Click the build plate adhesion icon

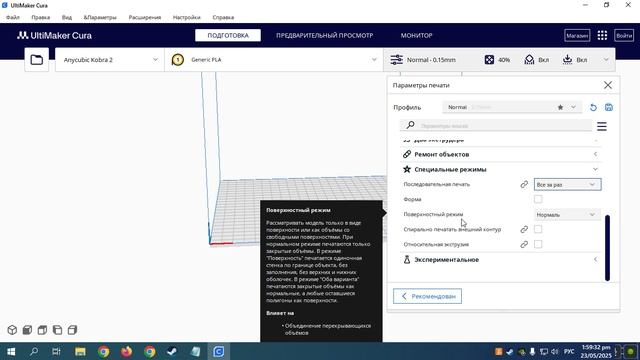[567, 60]
